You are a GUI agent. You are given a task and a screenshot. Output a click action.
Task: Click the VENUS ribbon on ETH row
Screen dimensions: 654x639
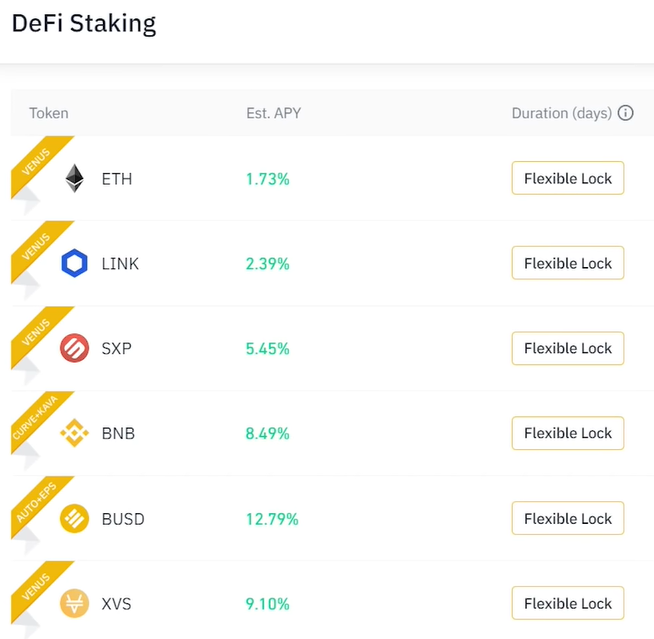coord(37,162)
